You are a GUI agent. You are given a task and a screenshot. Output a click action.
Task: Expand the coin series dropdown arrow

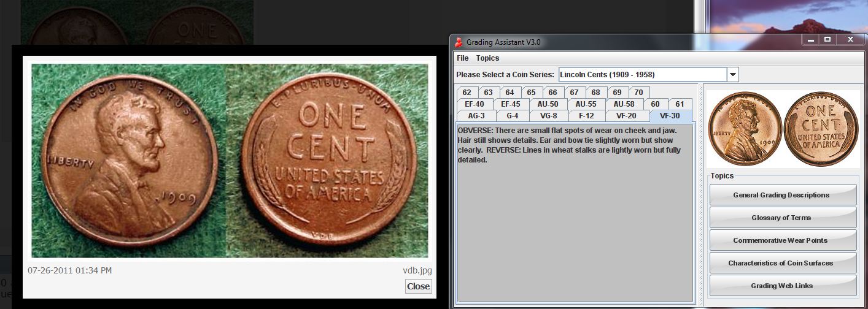point(732,75)
